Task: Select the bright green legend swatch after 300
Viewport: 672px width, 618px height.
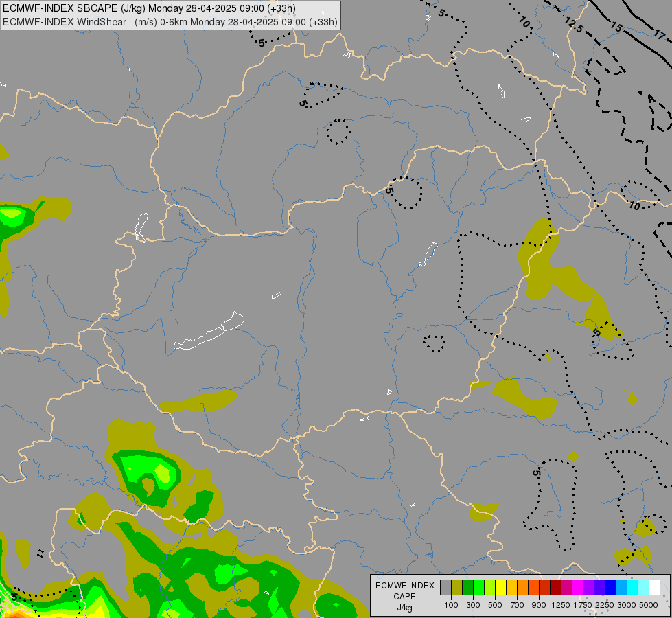Action: coord(478,587)
